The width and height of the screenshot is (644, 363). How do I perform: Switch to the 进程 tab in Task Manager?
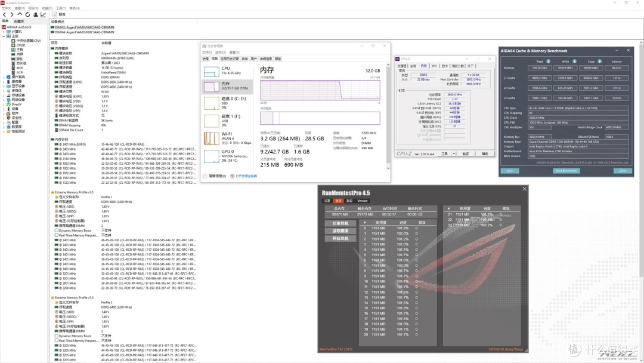pos(205,59)
